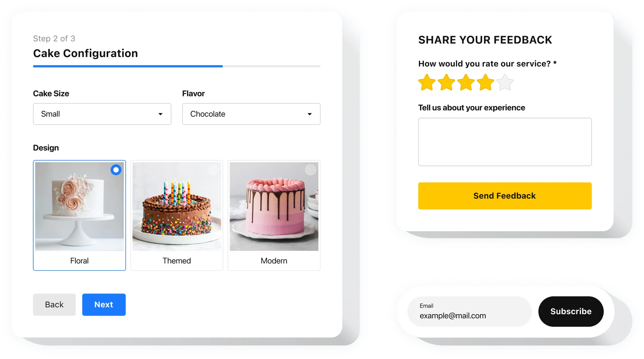Screen dimensions: 644x359
Task: Select the pink drip Modern cake image
Action: click(x=274, y=207)
